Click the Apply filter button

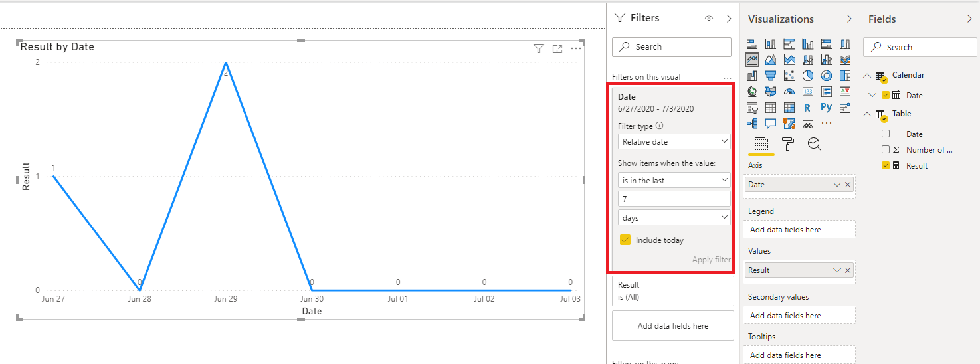[x=711, y=260]
